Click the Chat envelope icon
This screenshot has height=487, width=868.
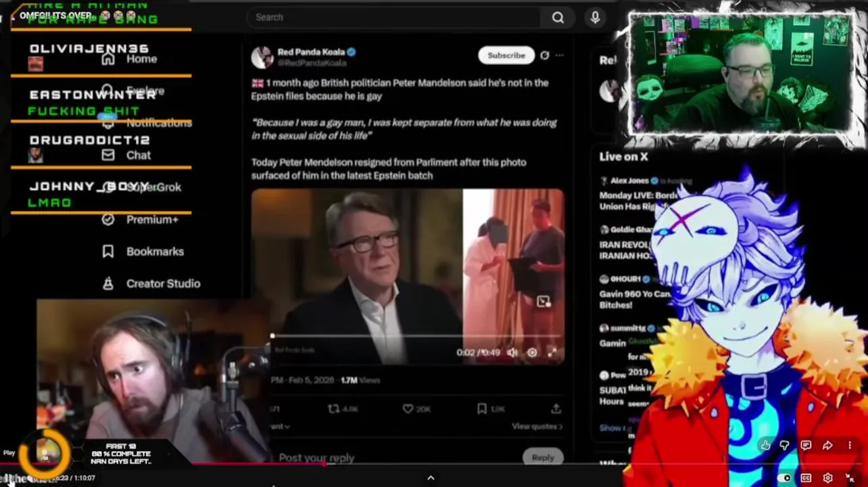click(x=108, y=155)
